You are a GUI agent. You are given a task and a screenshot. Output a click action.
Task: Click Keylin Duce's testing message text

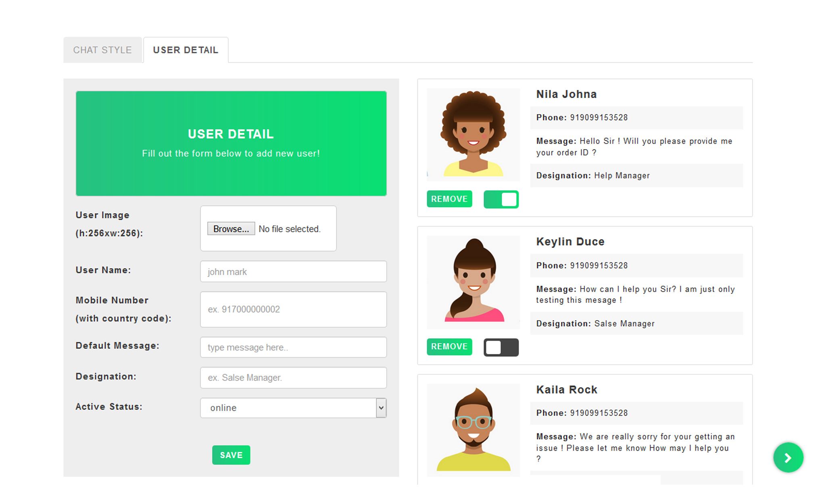click(x=635, y=294)
